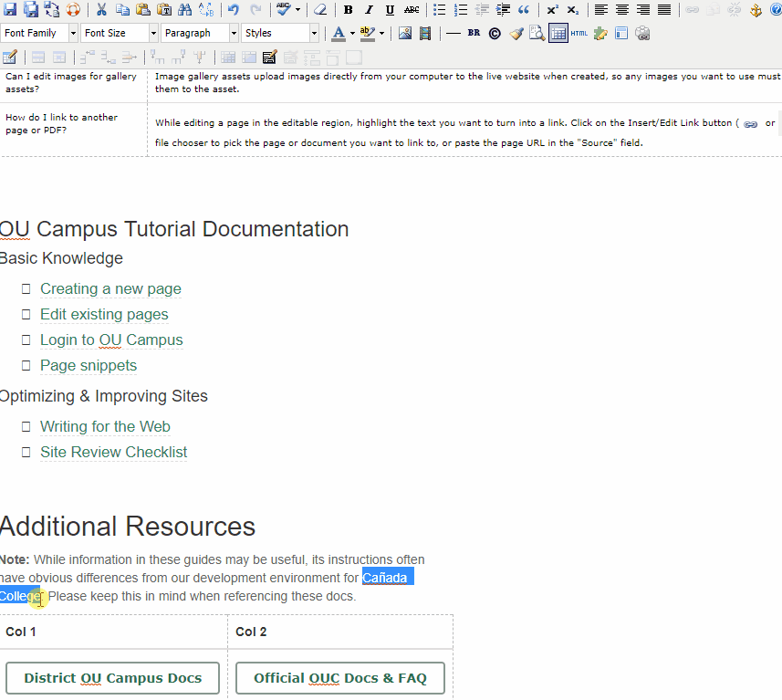Expand text color picker arrow

[352, 33]
